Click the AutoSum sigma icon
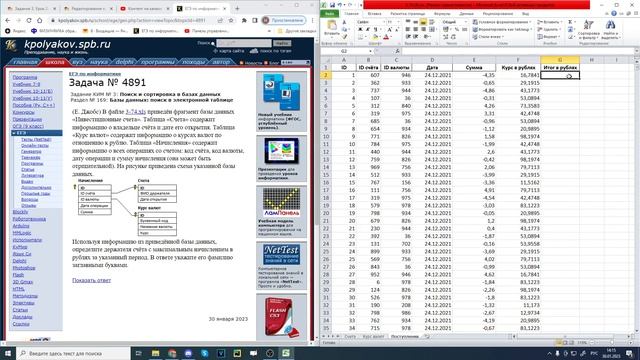The image size is (640, 360). click(x=570, y=22)
